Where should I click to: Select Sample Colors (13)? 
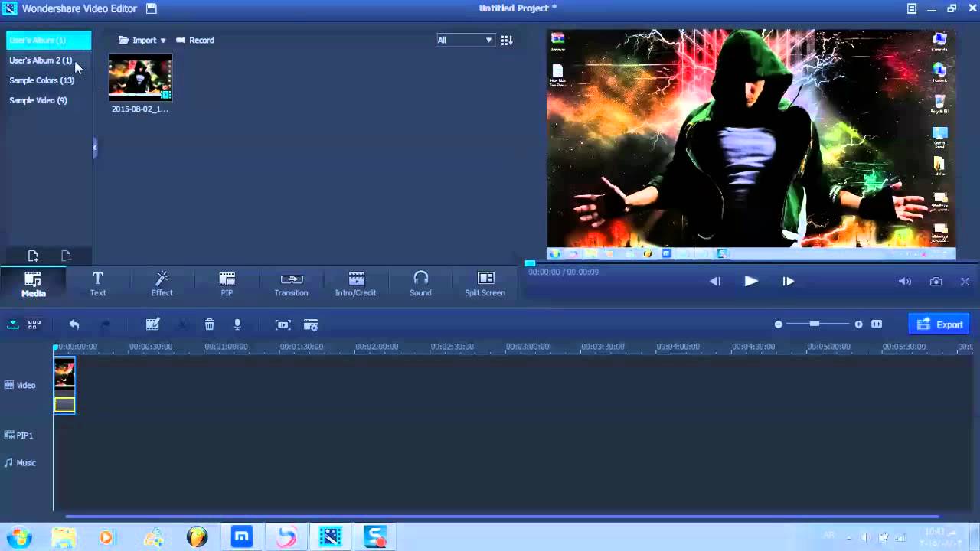tap(41, 80)
